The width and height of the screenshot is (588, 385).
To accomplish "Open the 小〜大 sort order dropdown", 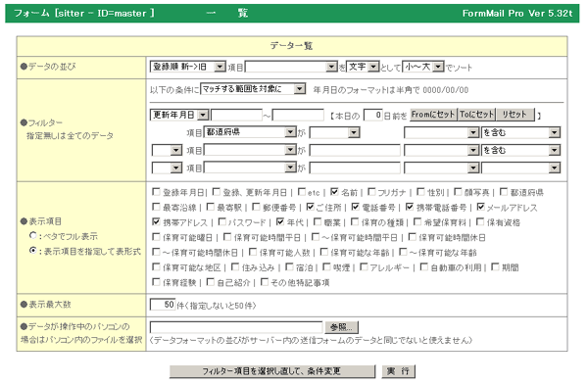I will coord(423,67).
